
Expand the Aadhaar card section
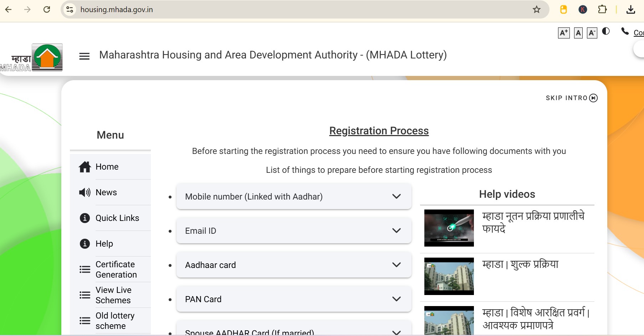tap(294, 265)
